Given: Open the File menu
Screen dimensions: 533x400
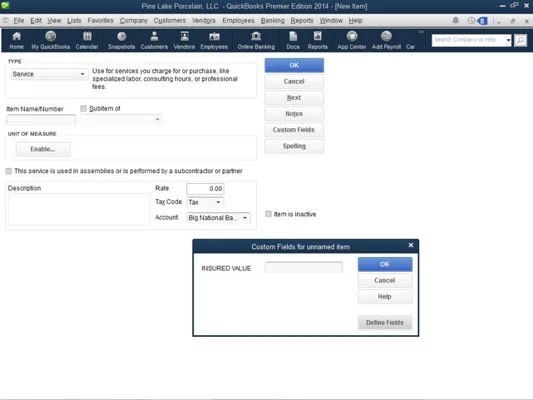Looking at the screenshot, I should pos(19,20).
